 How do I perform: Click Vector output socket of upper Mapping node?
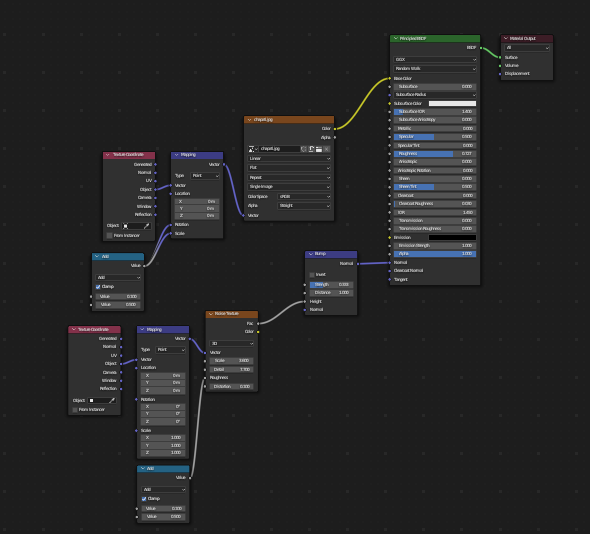point(224,165)
